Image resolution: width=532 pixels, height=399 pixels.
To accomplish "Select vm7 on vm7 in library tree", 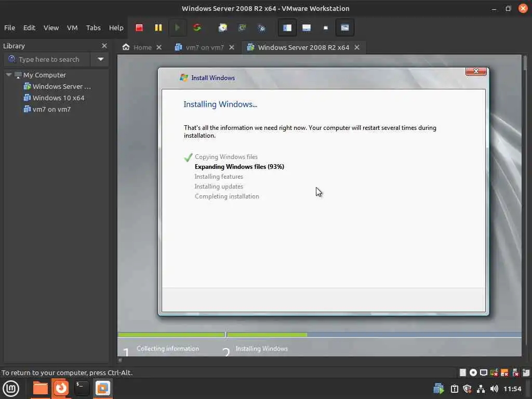I will pyautogui.click(x=47, y=110).
